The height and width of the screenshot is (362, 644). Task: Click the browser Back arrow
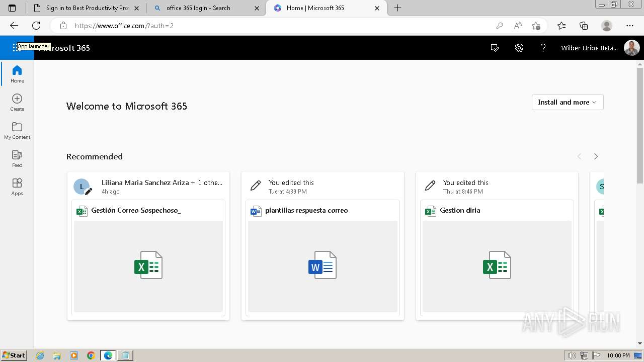tap(14, 26)
